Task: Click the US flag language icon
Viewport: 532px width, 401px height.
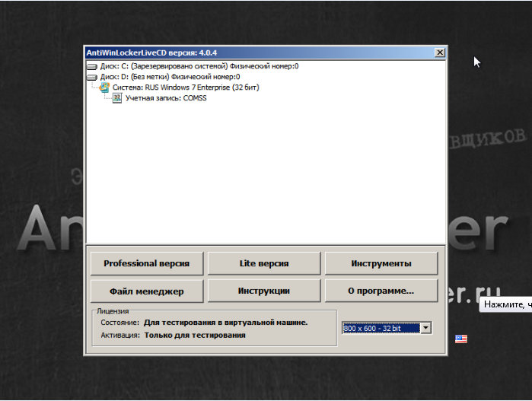Action: point(461,339)
